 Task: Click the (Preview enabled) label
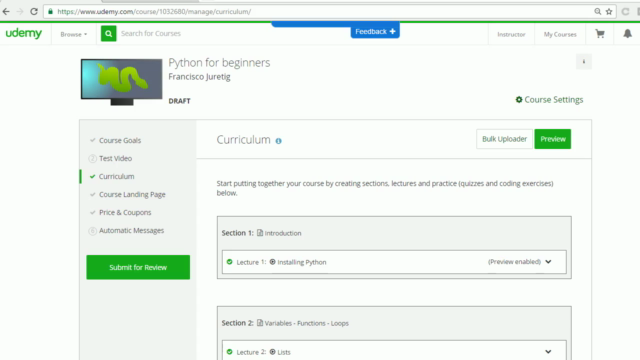pos(514,262)
